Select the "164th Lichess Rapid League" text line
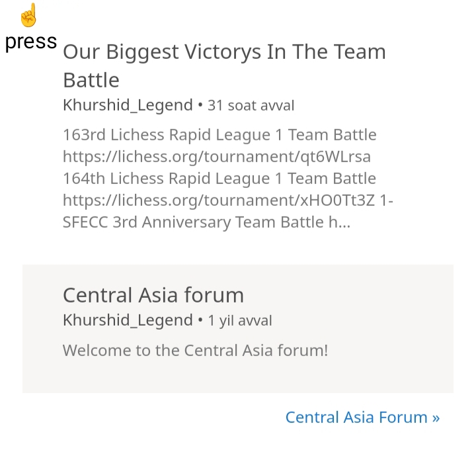 219,179
